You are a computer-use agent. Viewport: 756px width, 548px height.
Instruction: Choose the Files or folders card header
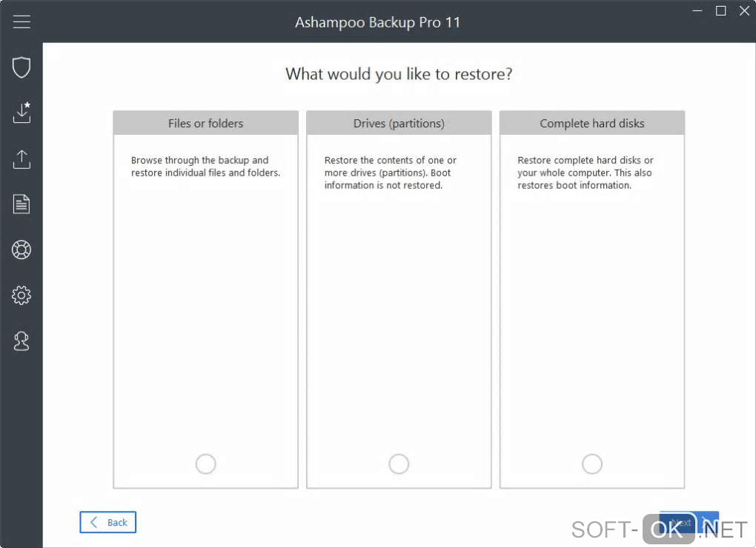[206, 123]
